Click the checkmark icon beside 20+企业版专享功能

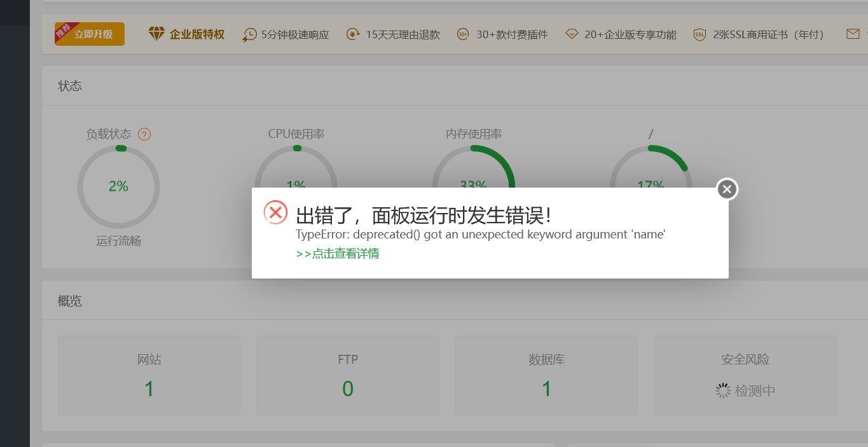[x=571, y=34]
